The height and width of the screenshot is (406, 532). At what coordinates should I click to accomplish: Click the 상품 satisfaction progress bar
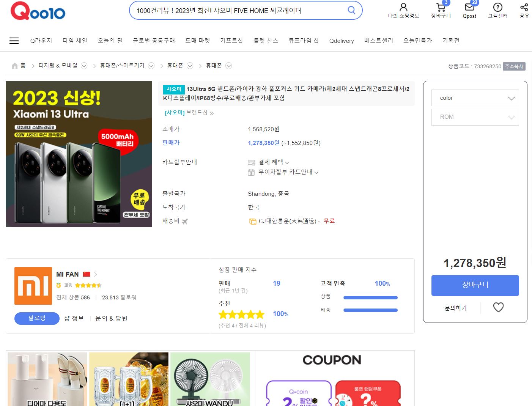click(x=370, y=298)
